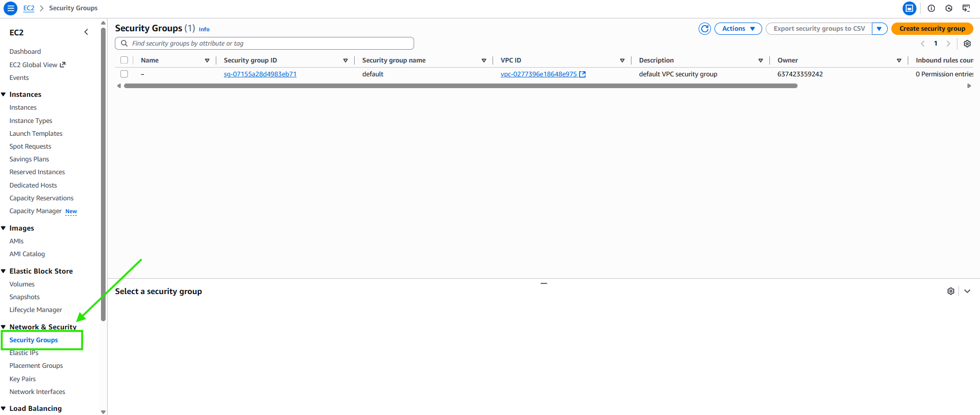Open table preferences gear icon
980x415 pixels.
pyautogui.click(x=967, y=44)
